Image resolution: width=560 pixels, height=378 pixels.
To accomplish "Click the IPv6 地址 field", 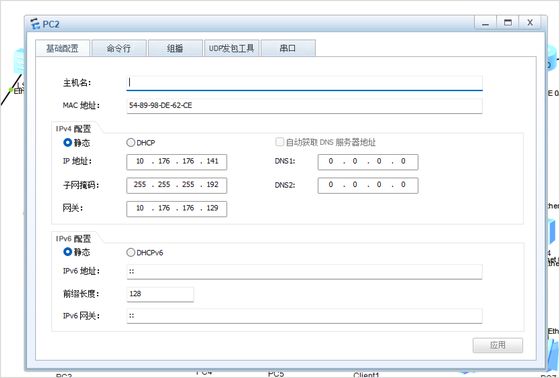I will click(x=304, y=272).
